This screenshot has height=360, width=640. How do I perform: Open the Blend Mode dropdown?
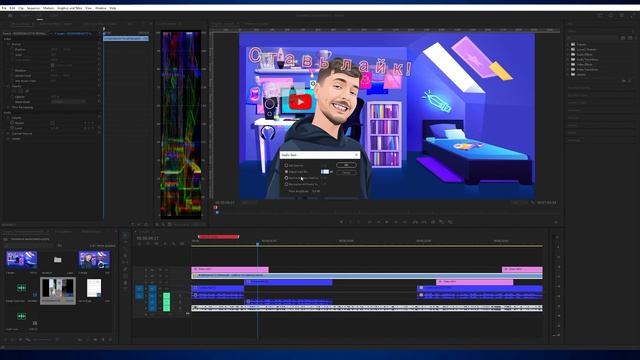coord(68,102)
